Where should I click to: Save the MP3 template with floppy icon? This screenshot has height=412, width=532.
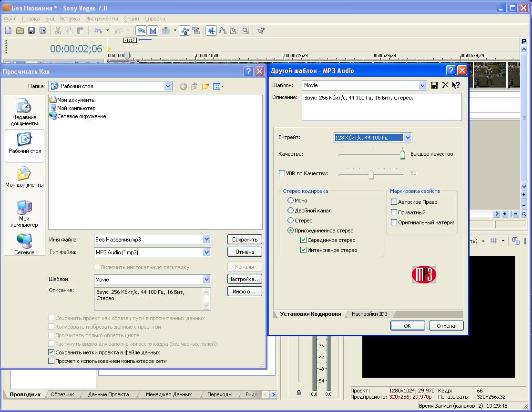click(434, 85)
